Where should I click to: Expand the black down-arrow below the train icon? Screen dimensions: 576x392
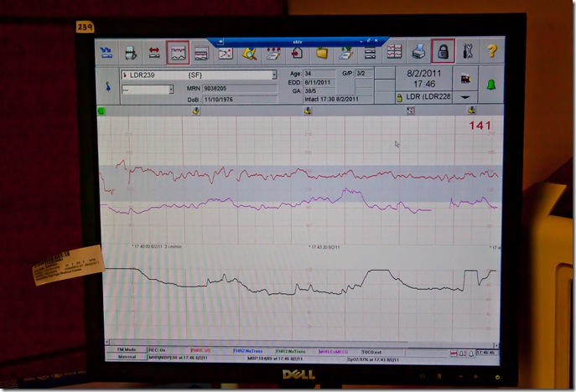tap(465, 97)
